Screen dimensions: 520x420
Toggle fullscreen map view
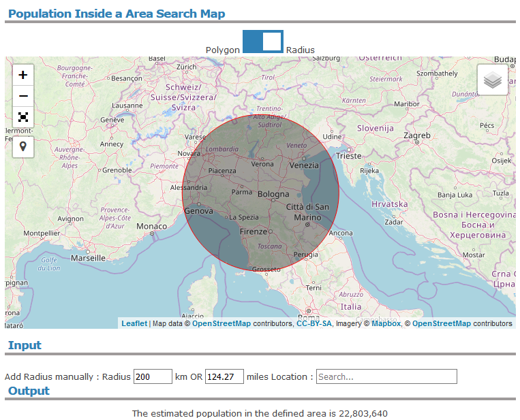[x=23, y=117]
